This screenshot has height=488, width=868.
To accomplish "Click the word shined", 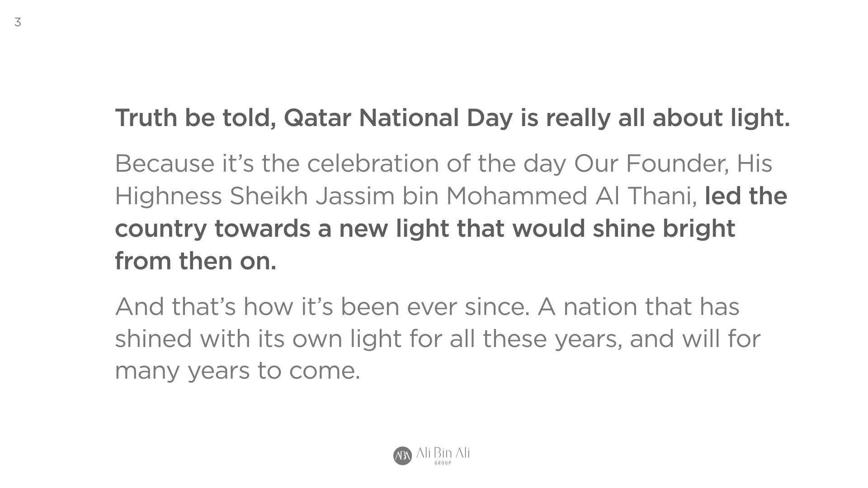I will (x=154, y=339).
